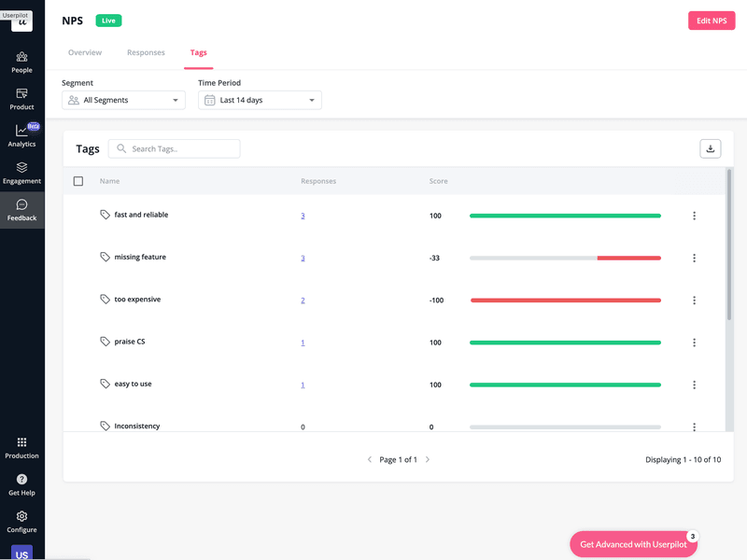Open Configure settings from the sidebar
Viewport: 747px width, 560px height.
21,521
